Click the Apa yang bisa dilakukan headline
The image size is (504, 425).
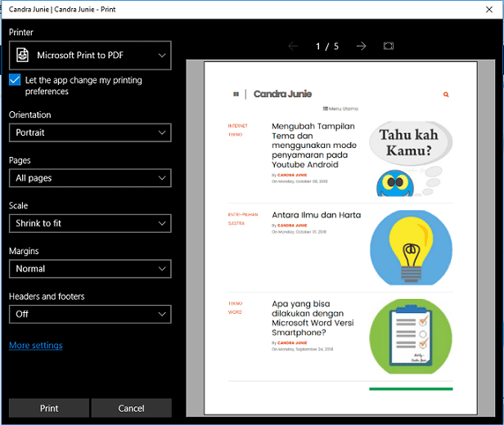click(x=313, y=318)
